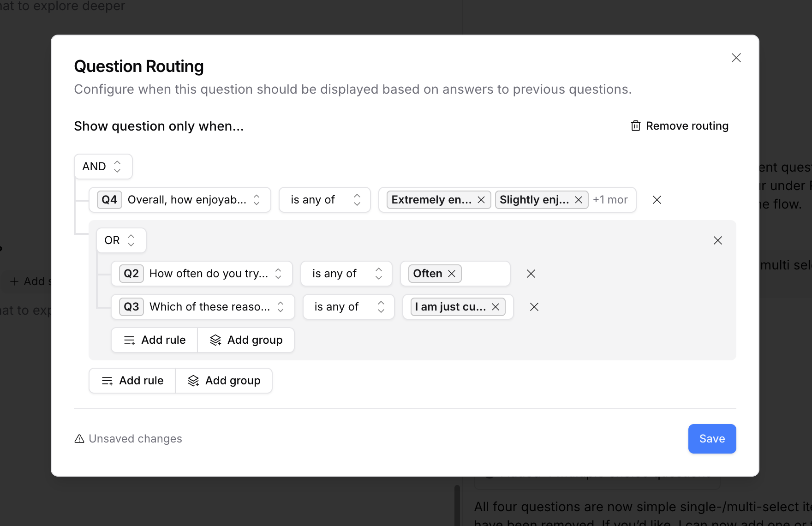Expand the '+1 mor' hidden values indicator
The image size is (812, 526).
tap(611, 200)
